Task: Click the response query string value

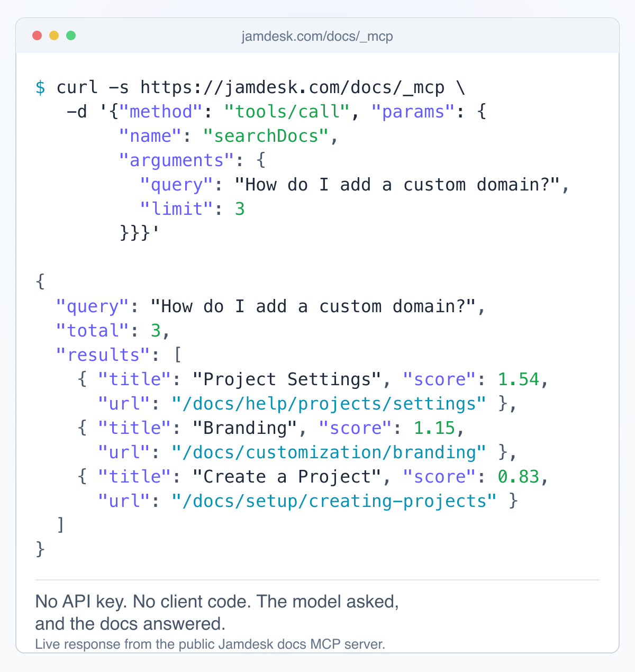Action: (313, 306)
